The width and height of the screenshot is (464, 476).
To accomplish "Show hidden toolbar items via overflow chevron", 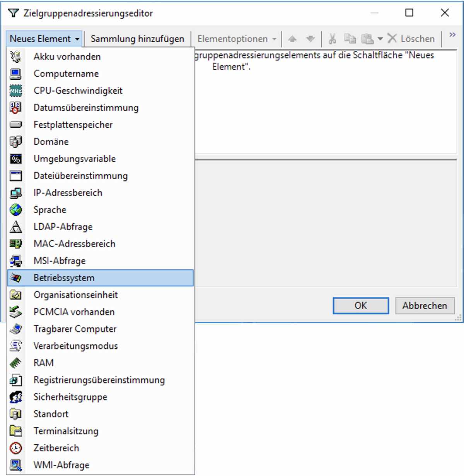I will pos(452,35).
